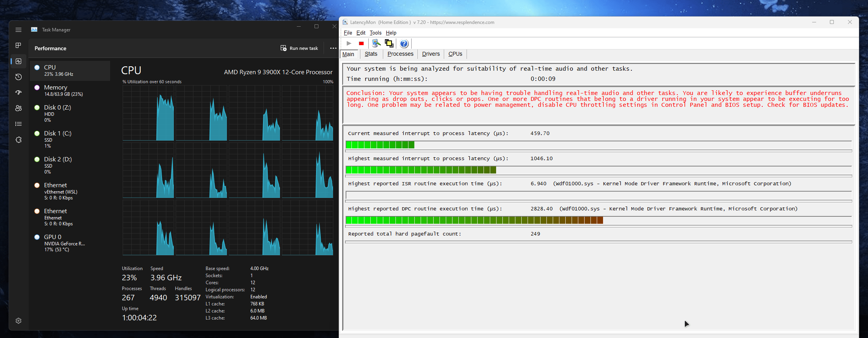Viewport: 868px width, 338px height.
Task: Open Task Manager more options ellipsis
Action: coord(333,48)
